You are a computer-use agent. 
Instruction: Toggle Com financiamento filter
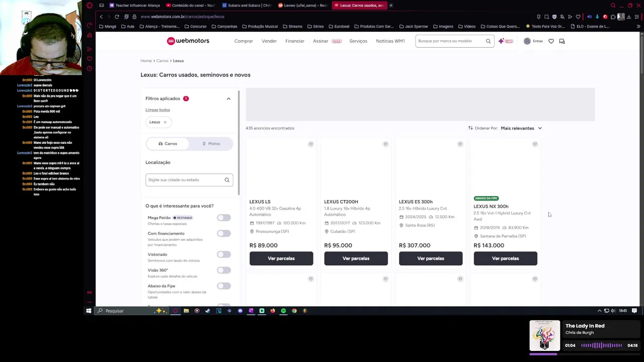point(224,233)
